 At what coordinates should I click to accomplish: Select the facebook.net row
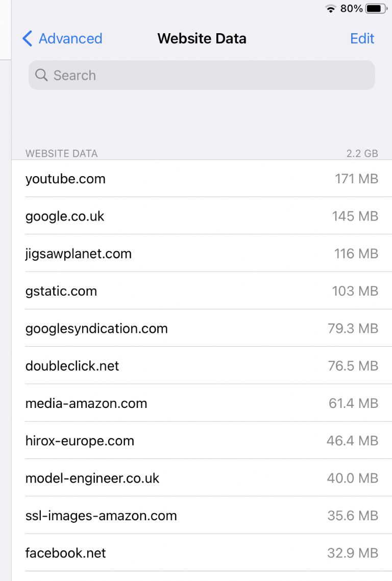click(202, 553)
